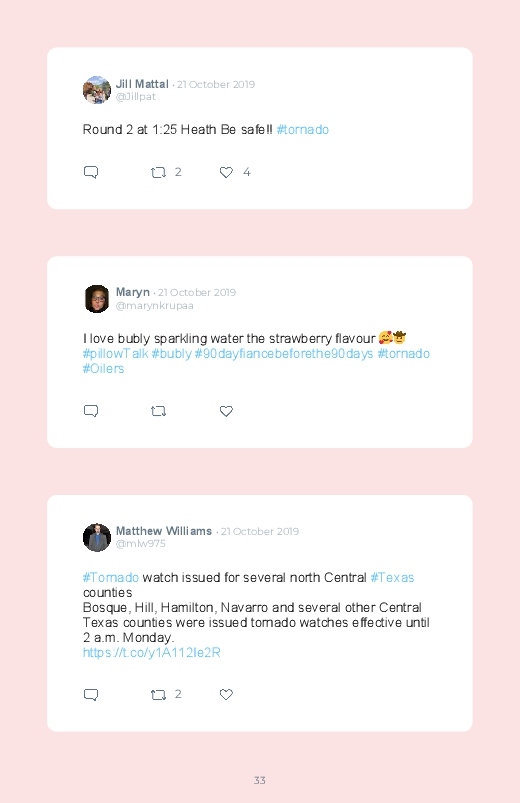The image size is (520, 803).
Task: Open the #pillowTalk hashtag link
Action: coord(115,354)
